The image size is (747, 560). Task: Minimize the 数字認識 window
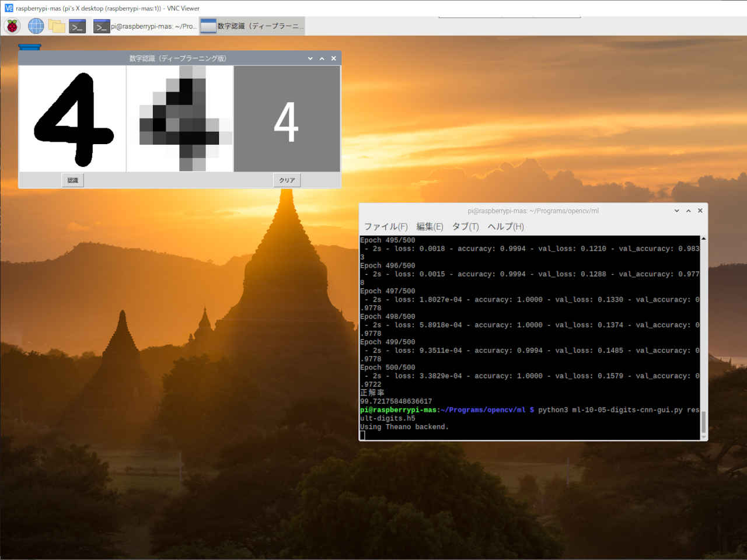[x=310, y=58]
